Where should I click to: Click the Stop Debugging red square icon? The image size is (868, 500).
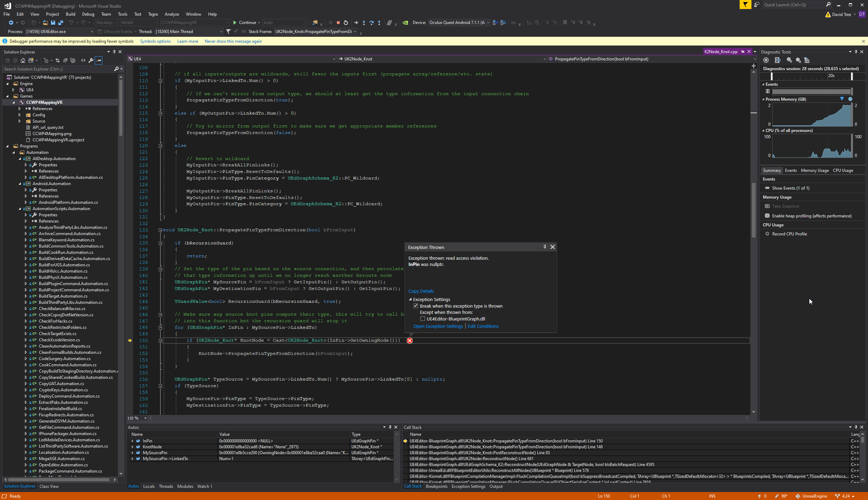[338, 23]
